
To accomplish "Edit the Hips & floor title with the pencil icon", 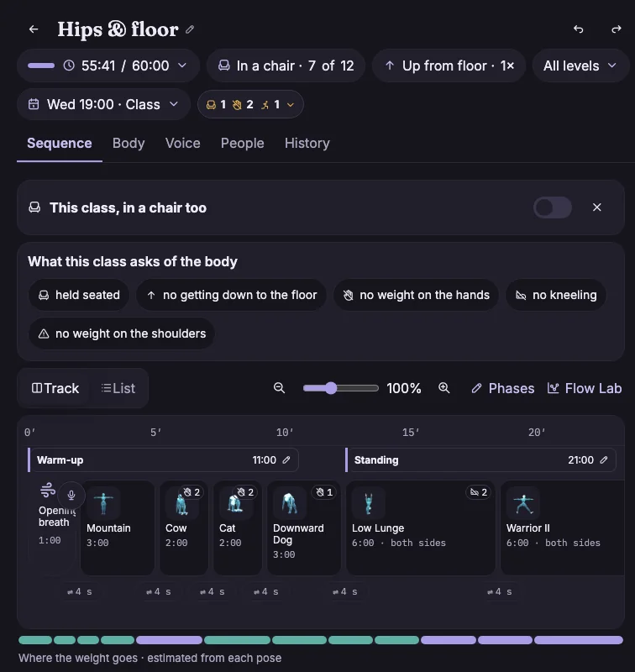I will 190,29.
